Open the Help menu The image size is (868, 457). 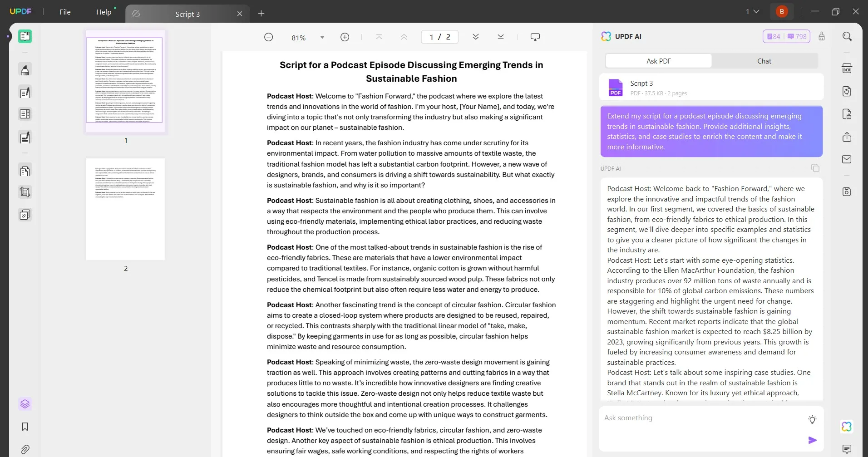(x=104, y=12)
